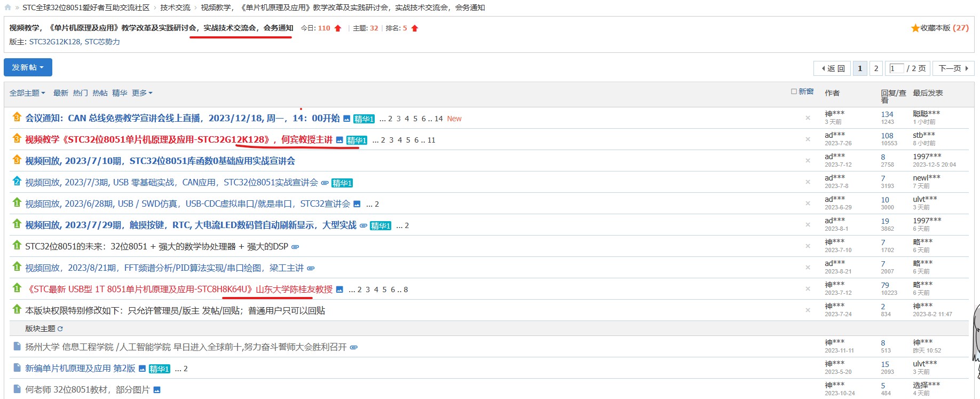Click image attachment icon on 会议通知 CAN总线 thread
The height and width of the screenshot is (399, 980).
[346, 119]
